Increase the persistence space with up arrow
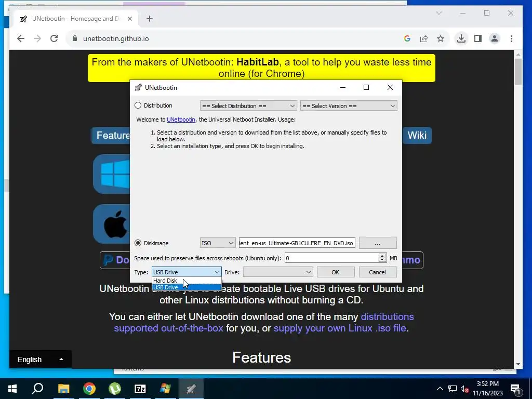 [x=382, y=256]
